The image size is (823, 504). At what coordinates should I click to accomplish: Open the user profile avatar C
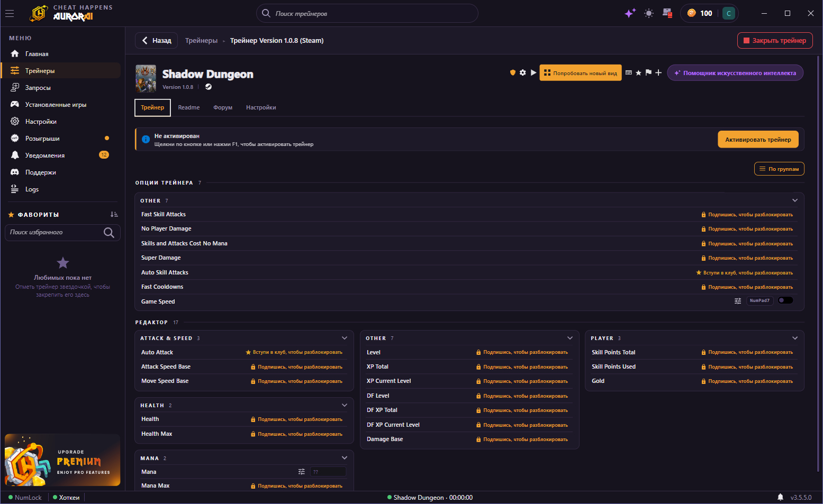click(729, 13)
